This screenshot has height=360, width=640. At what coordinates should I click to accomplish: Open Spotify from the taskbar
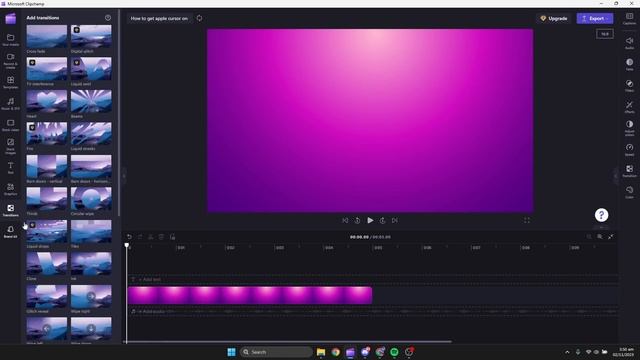coord(394,352)
